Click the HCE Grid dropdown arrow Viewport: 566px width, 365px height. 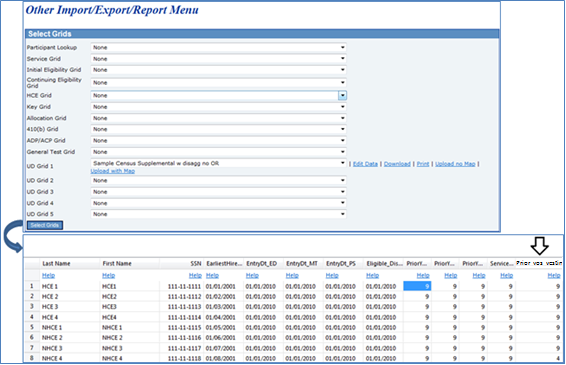click(x=342, y=95)
